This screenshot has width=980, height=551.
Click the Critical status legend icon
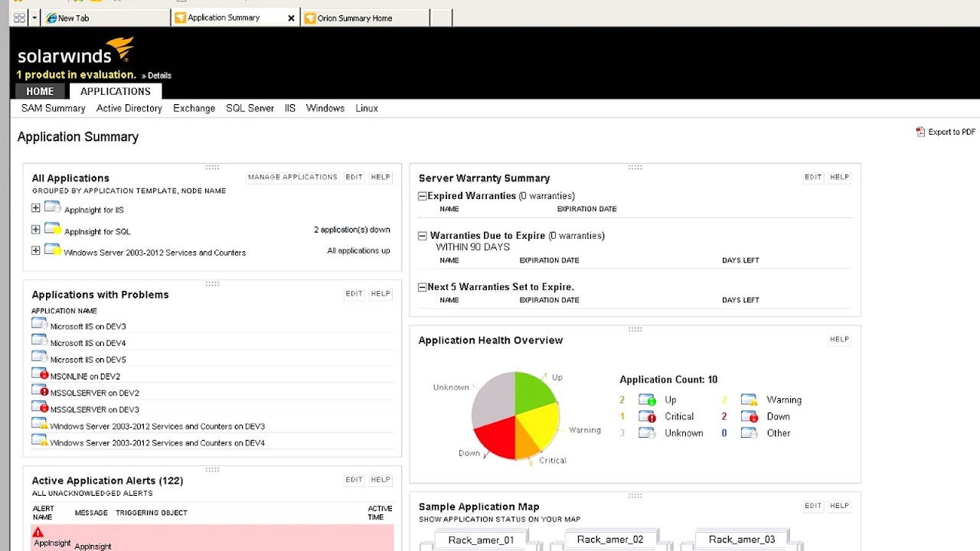[x=647, y=416]
